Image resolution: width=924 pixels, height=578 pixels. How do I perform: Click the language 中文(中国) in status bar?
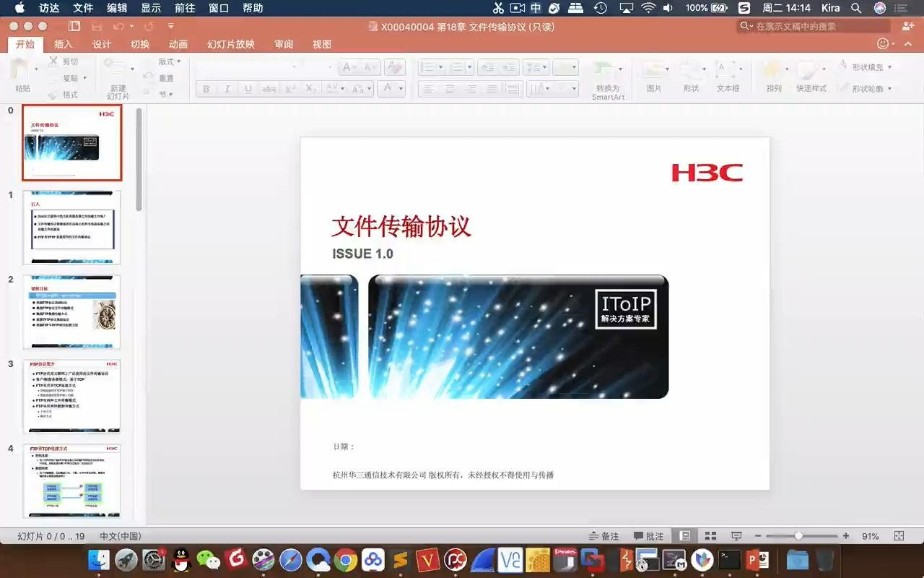[x=120, y=536]
